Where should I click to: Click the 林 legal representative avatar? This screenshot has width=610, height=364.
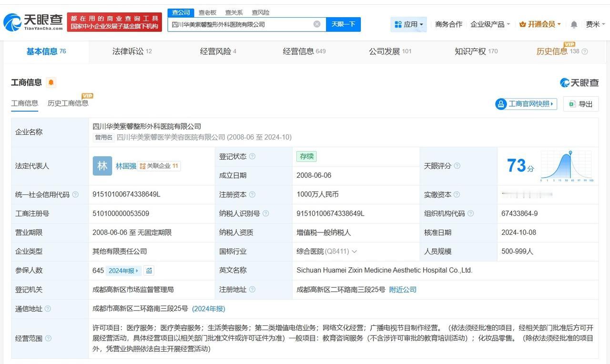102,166
